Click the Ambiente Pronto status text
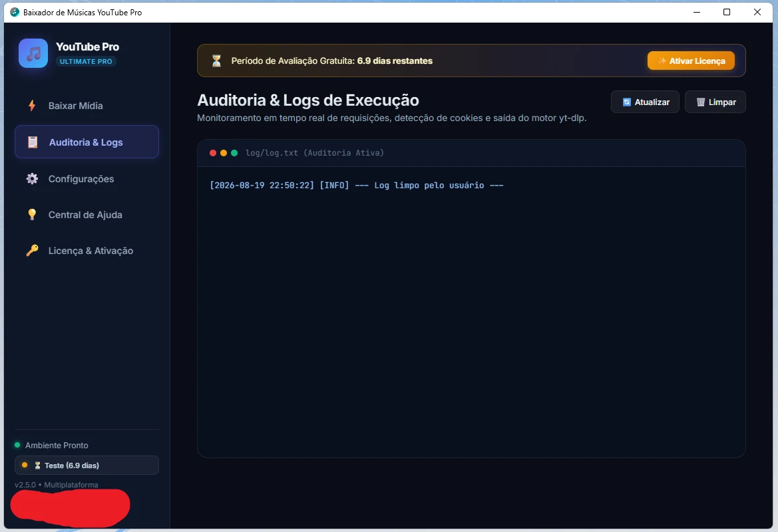The width and height of the screenshot is (778, 532). pos(57,446)
